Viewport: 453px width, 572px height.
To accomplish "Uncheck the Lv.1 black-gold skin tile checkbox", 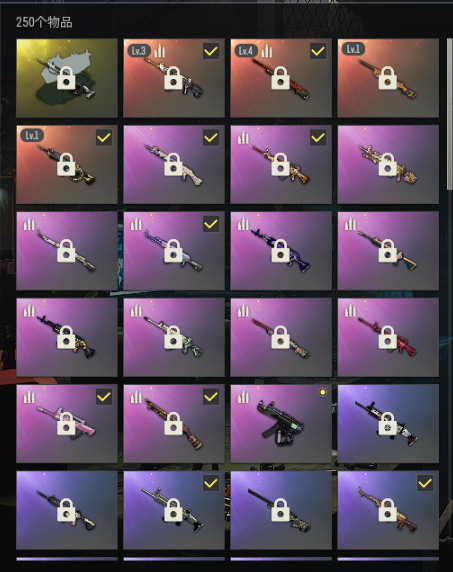I will coord(104,138).
